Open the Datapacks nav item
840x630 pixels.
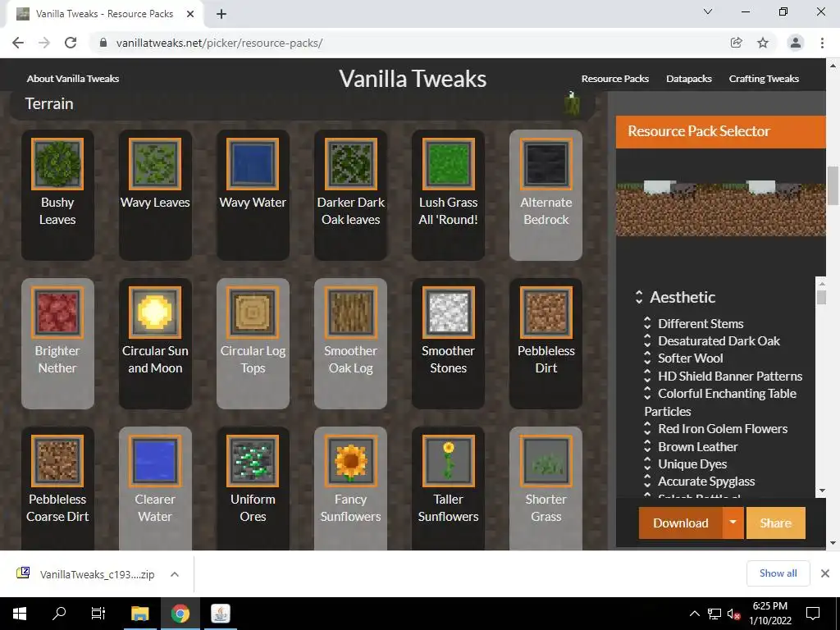pos(689,79)
